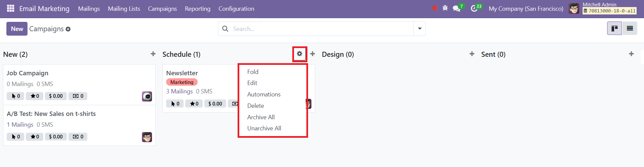Screen dimensions: 644x167
Task: Click the Marketing tag on Newsletter
Action: tap(182, 82)
